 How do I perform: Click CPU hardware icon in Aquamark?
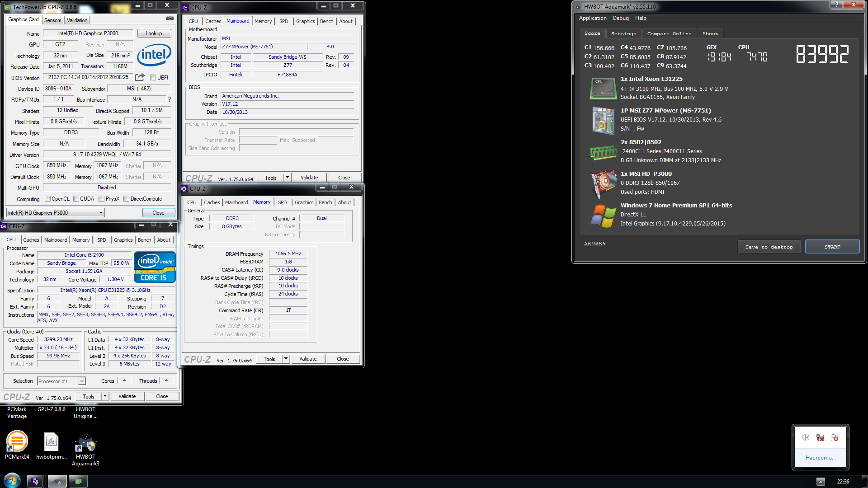click(x=603, y=89)
